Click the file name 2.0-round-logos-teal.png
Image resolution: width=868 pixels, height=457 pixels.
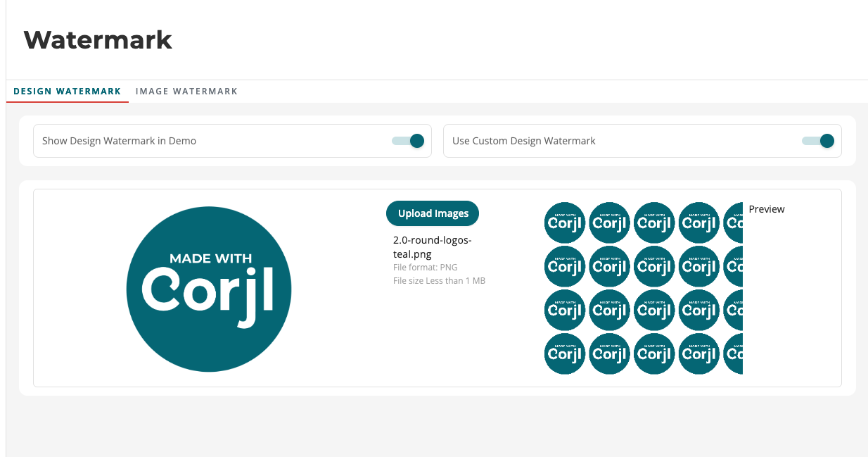point(433,247)
